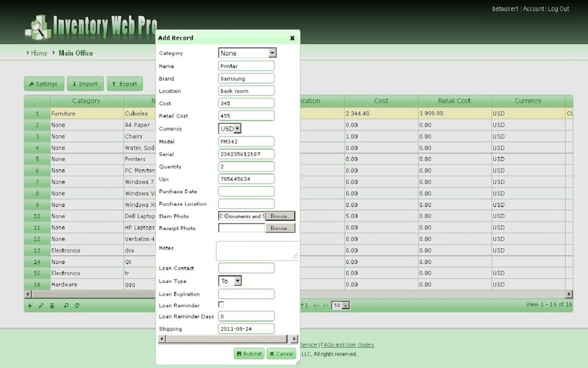Click the Inventory Web Pro logo
Image resolution: width=588 pixels, height=368 pixels.
point(91,26)
